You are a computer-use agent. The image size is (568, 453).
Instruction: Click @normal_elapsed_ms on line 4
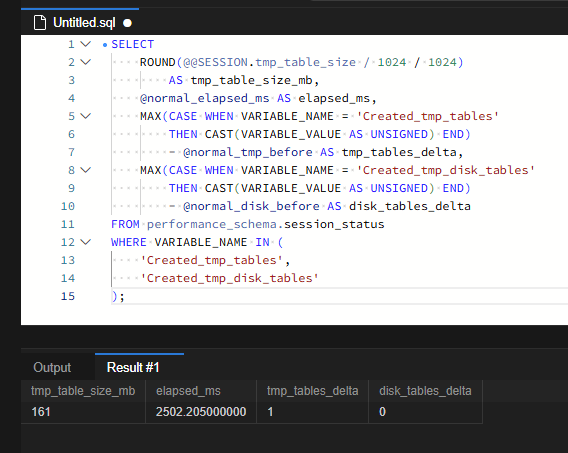point(205,98)
